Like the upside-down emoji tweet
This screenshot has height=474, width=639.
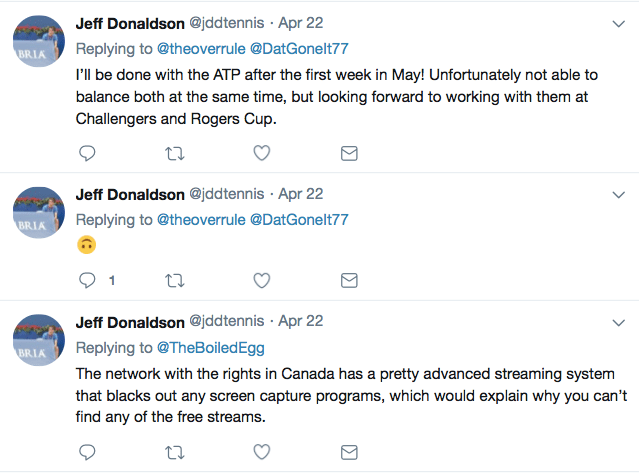[x=261, y=280]
